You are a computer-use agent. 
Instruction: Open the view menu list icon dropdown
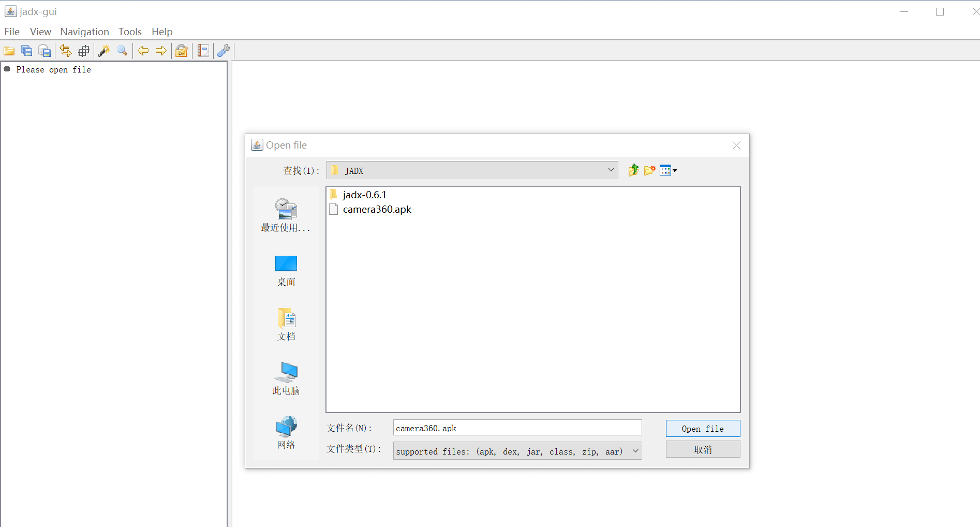pos(668,170)
